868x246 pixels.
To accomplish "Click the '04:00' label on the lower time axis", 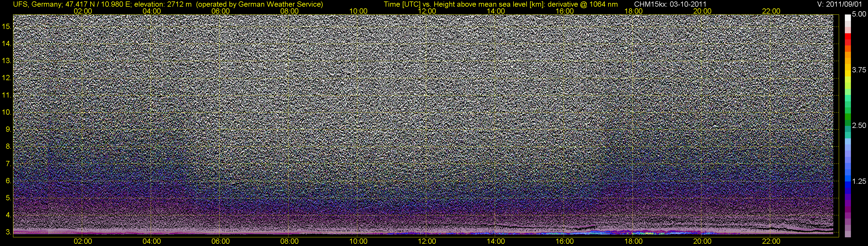I will (152, 241).
